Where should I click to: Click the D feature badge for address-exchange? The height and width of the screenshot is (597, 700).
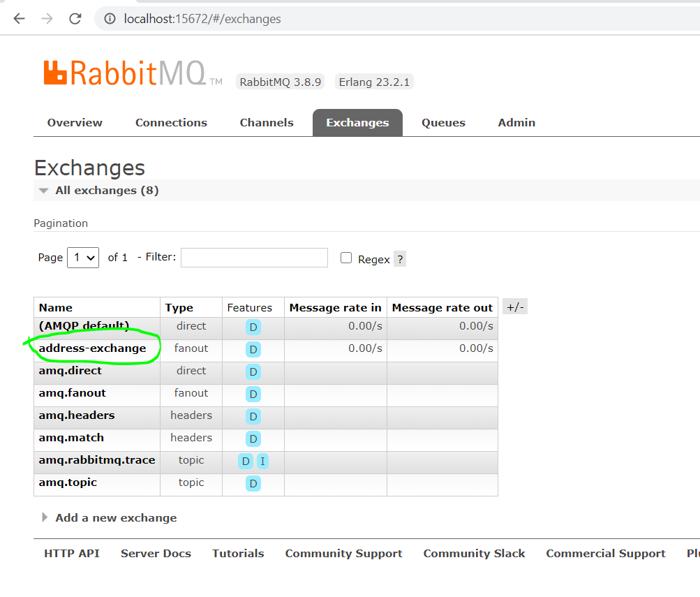click(x=253, y=350)
